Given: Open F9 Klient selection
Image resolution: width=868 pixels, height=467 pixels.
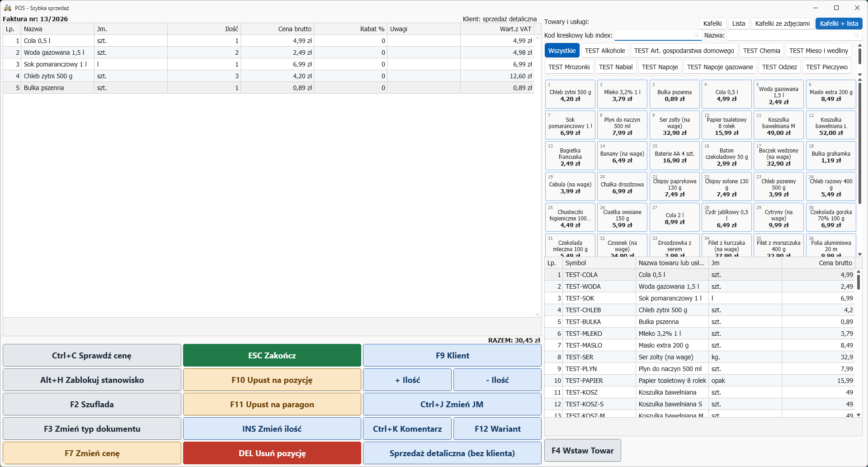Looking at the screenshot, I should [452, 356].
